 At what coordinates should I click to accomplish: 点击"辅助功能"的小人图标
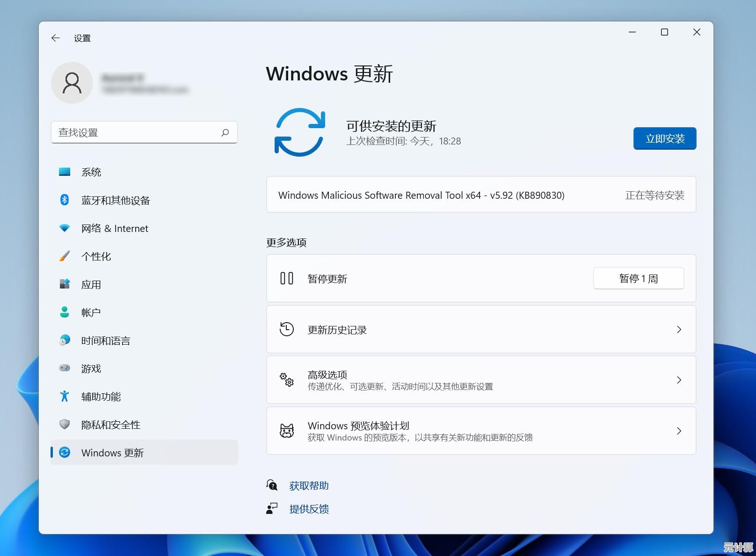tap(65, 397)
